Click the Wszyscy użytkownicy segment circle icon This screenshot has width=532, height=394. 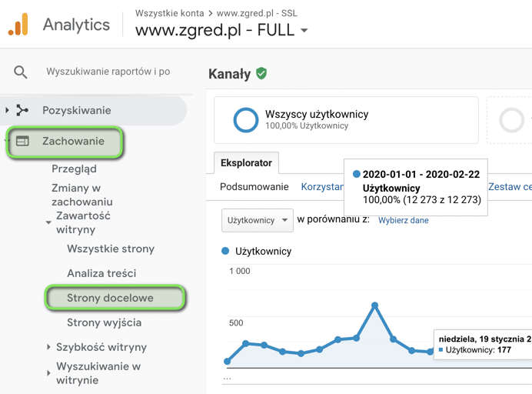point(246,119)
